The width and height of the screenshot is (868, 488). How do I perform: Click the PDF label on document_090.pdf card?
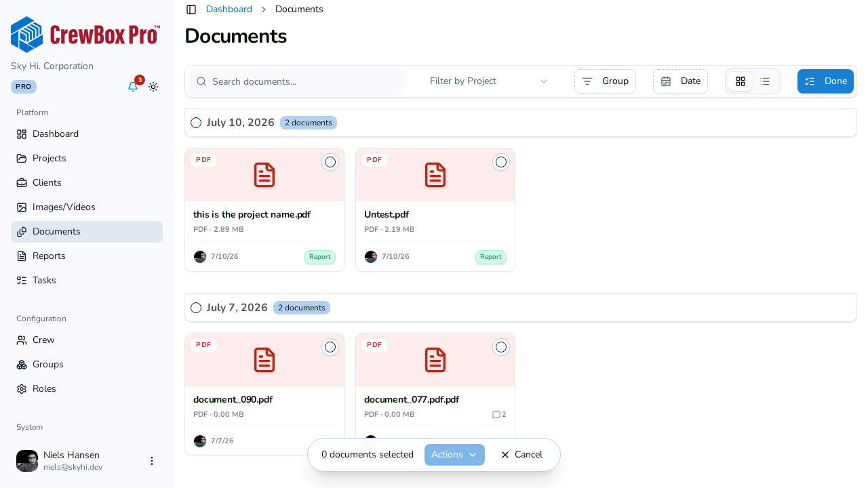203,345
